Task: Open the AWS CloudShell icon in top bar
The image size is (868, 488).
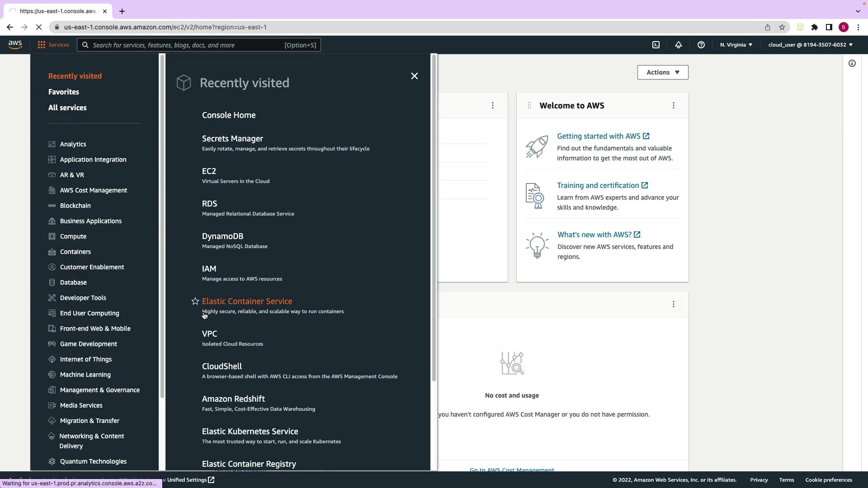Action: [656, 45]
